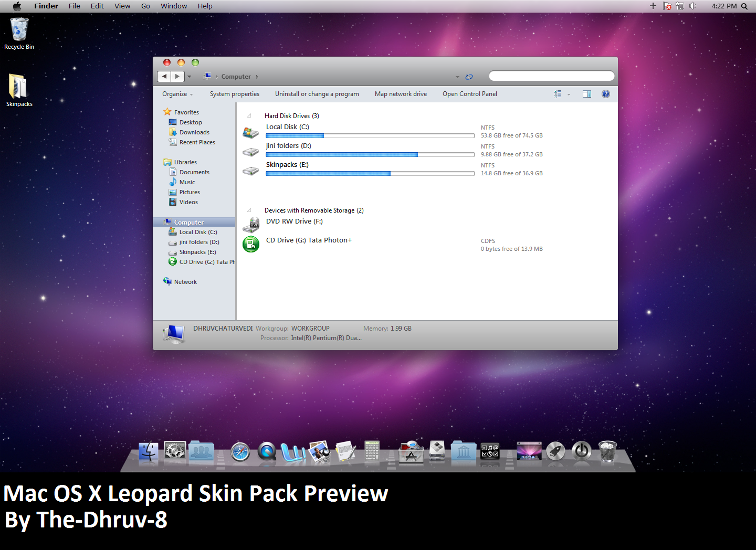Open the Window menu
Screen dimensions: 756x550
click(174, 6)
